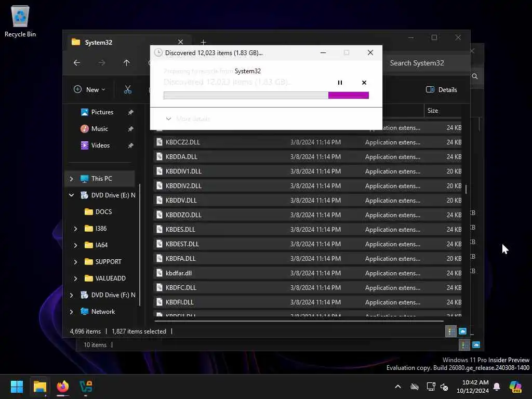Viewport: 532px width, 399px height.
Task: Expand the SUPPORT folder
Action: 75,262
